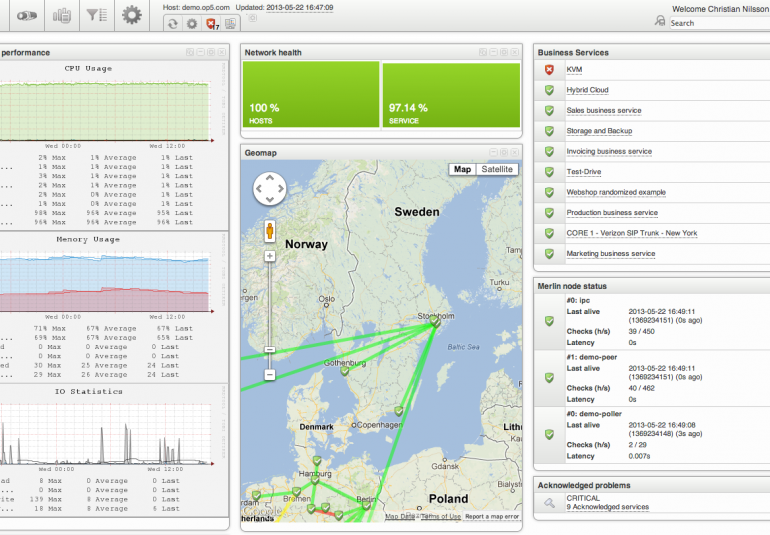The height and width of the screenshot is (535, 770).
Task: Click the Stockholm host marker on map
Action: click(436, 322)
